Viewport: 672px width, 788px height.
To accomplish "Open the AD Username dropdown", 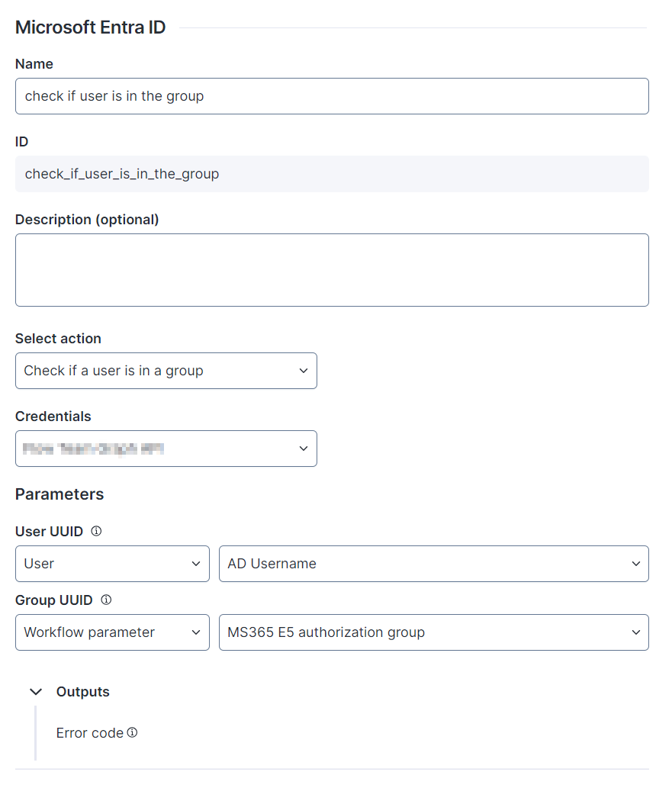I will [x=433, y=564].
